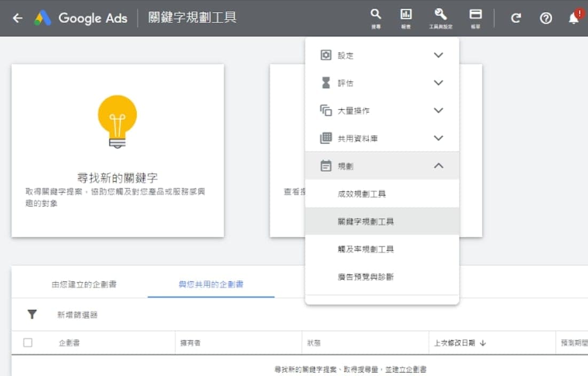Click the 設定 menu label
Viewport: 588px width, 376px height.
[x=346, y=56]
